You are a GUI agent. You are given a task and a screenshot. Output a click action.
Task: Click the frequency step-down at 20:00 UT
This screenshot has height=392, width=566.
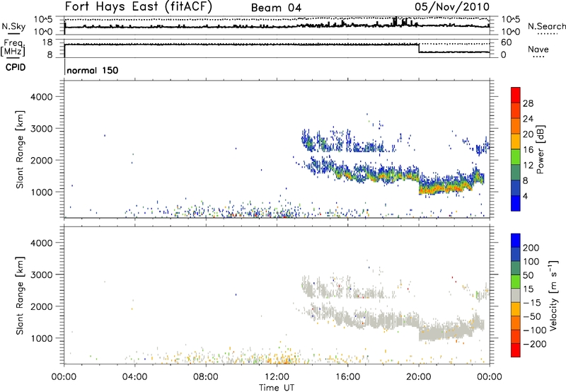419,48
